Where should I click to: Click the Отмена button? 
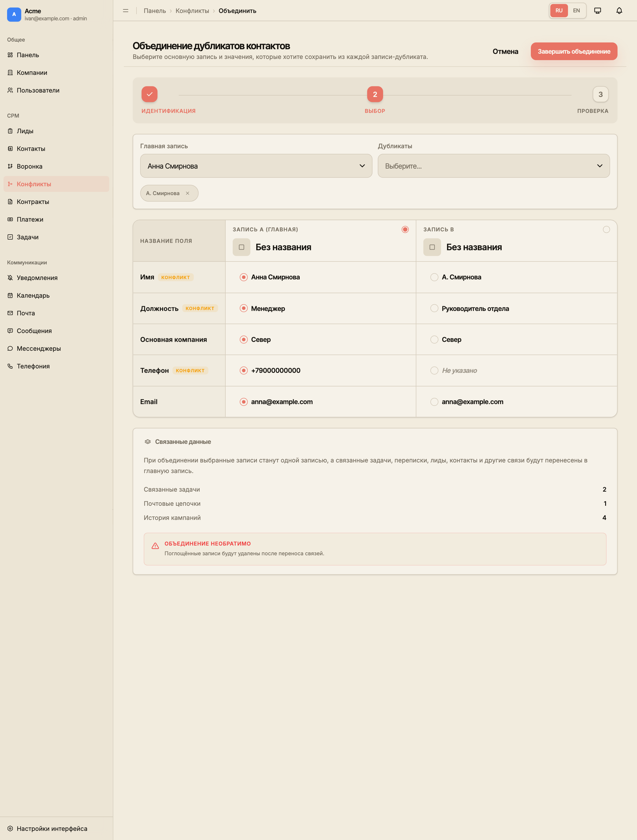[505, 51]
